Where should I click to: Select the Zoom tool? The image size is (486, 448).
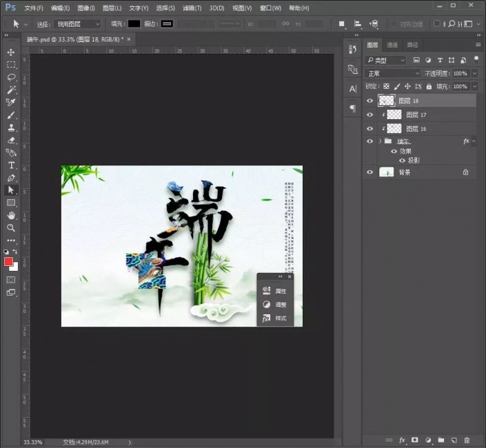pos(11,228)
